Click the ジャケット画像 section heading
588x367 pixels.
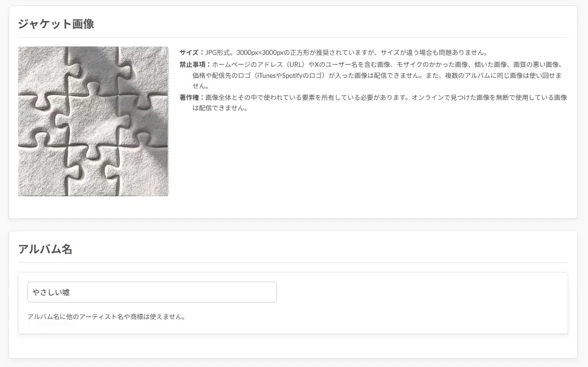[56, 24]
